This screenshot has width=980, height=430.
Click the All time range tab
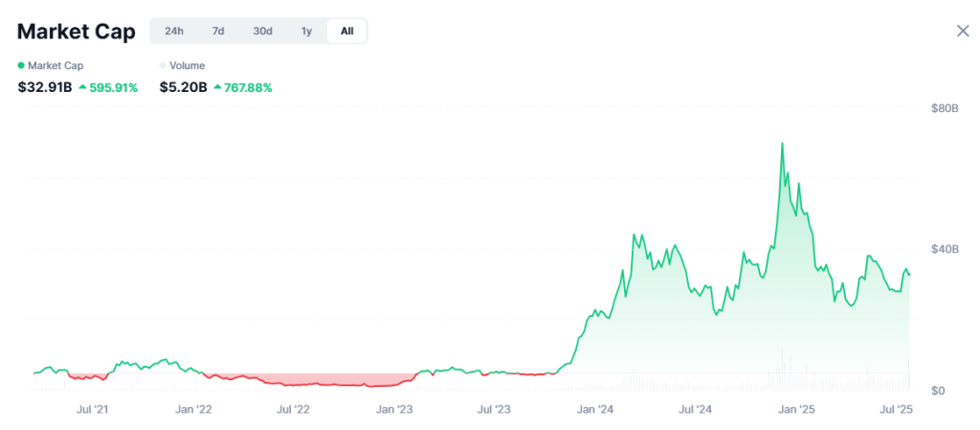[346, 32]
